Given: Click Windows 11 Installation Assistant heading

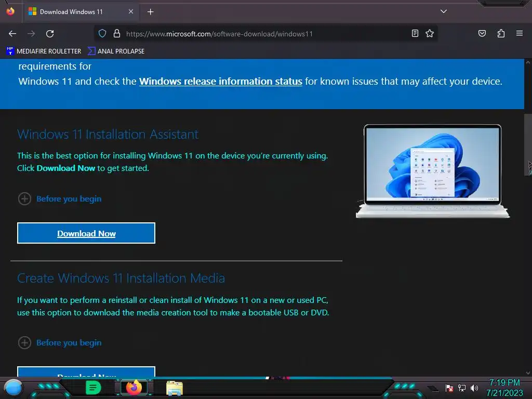Looking at the screenshot, I should coord(108,135).
